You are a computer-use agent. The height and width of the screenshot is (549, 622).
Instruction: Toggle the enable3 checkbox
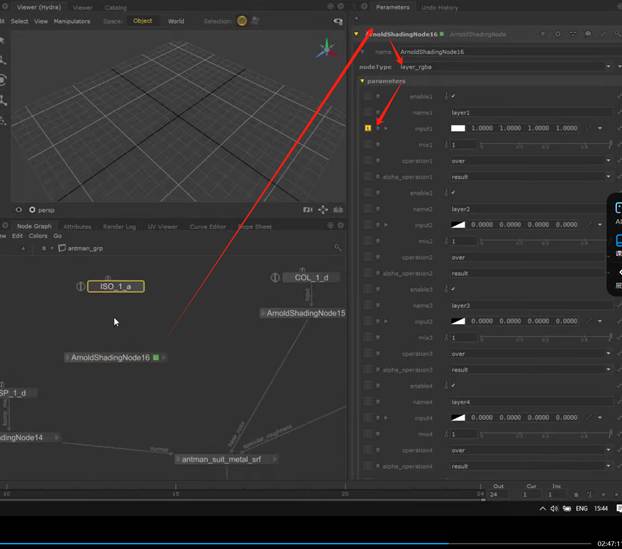(453, 289)
